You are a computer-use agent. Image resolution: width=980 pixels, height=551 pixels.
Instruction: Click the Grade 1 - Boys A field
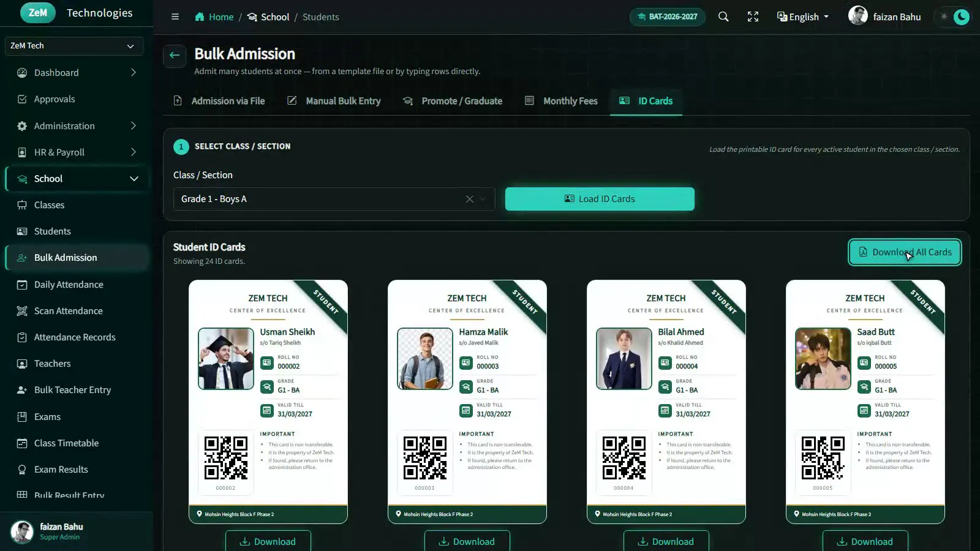click(x=334, y=199)
